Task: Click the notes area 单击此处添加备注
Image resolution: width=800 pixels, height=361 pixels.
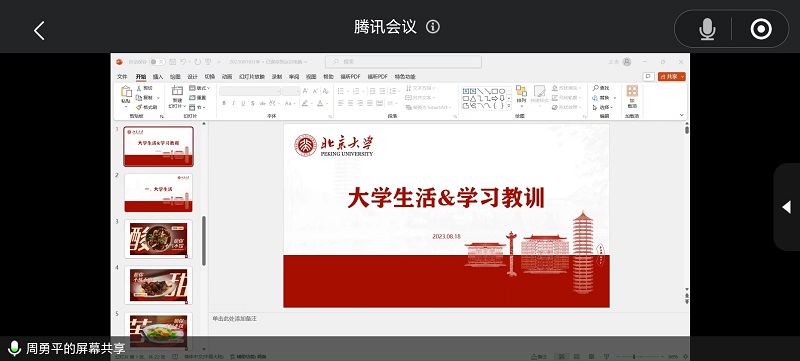Action: tap(235, 319)
